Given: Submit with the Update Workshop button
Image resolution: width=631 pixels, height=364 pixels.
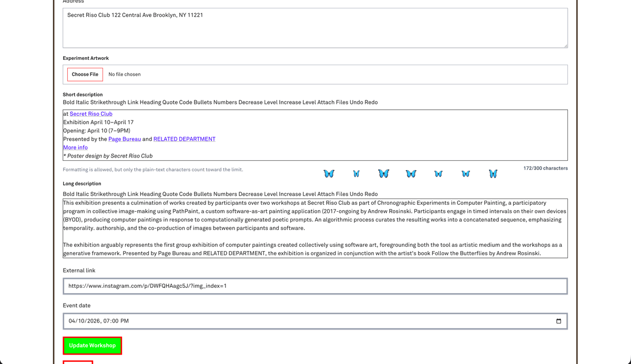Looking at the screenshot, I should point(93,346).
